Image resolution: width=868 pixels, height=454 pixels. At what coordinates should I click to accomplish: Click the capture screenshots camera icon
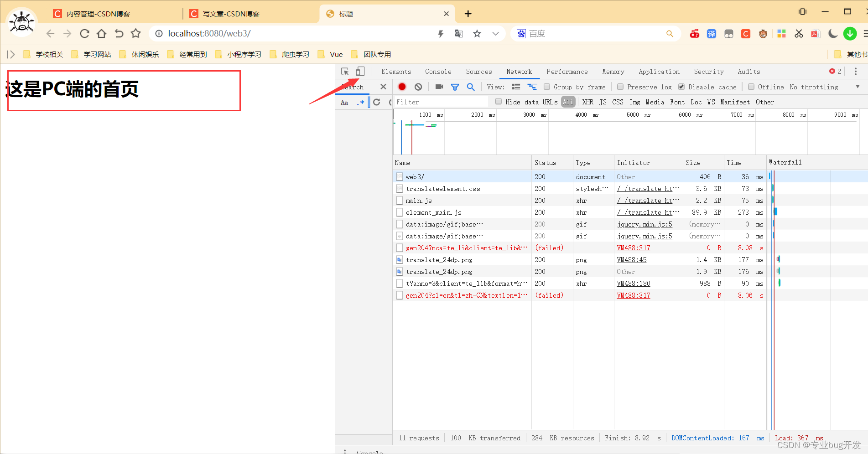pos(439,87)
